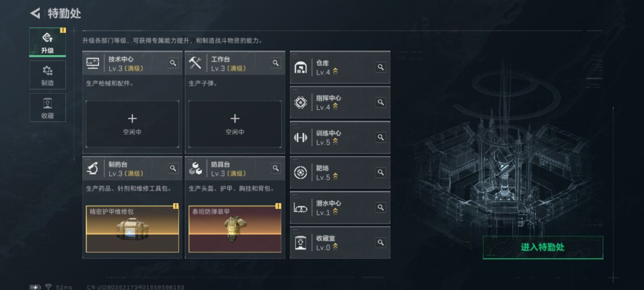
Task: Inspect 工作台 details via magnifier icon
Action: (x=276, y=63)
